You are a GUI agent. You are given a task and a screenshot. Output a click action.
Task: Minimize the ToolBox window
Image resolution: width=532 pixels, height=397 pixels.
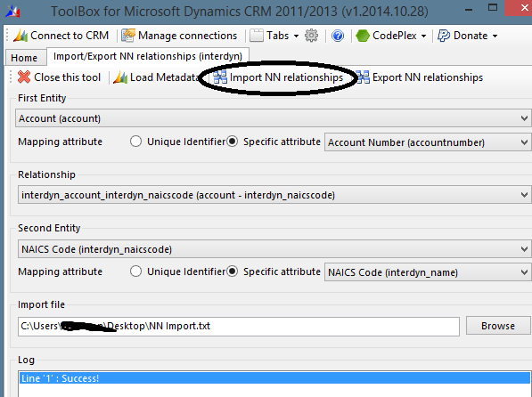(469, 9)
